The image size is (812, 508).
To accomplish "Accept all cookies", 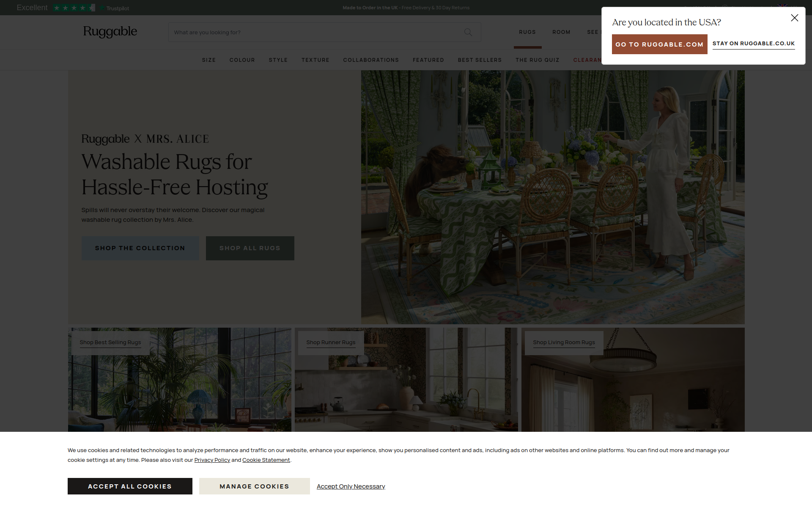I will (130, 486).
